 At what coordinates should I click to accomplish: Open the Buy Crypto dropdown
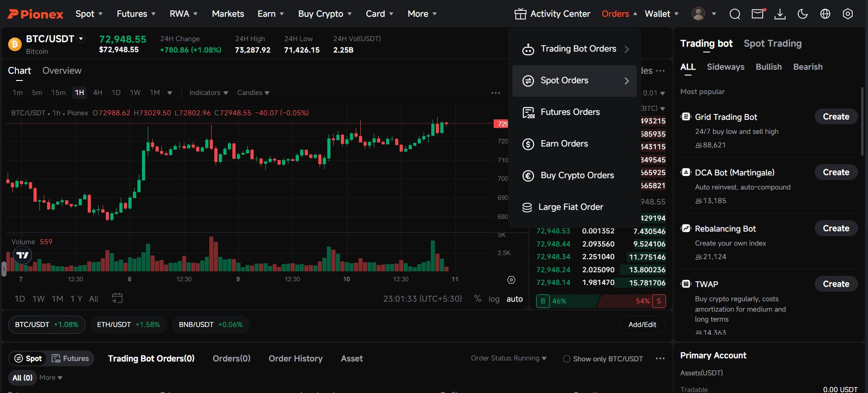coord(325,14)
